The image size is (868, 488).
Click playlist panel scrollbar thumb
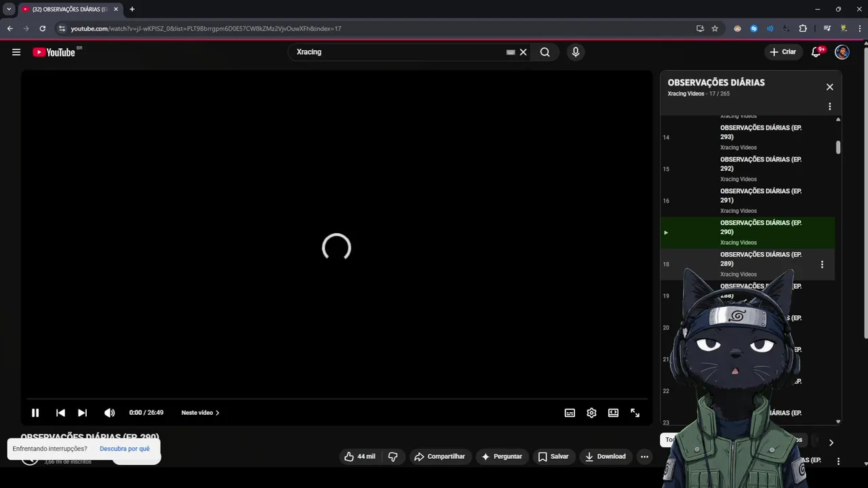click(x=838, y=147)
